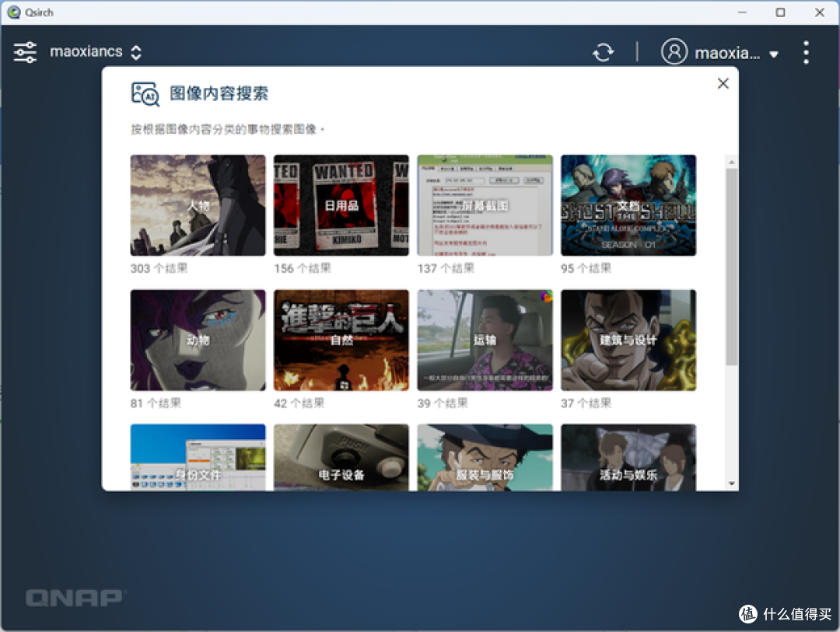The width and height of the screenshot is (840, 632).
Task: Click the 42 个结果 text
Action: [299, 403]
